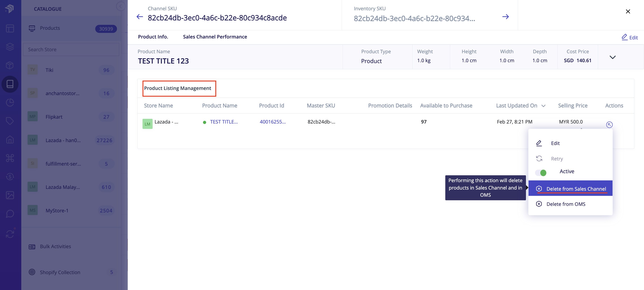Click the Lazada - ... store name cell
This screenshot has width=644, height=290.
click(x=166, y=122)
